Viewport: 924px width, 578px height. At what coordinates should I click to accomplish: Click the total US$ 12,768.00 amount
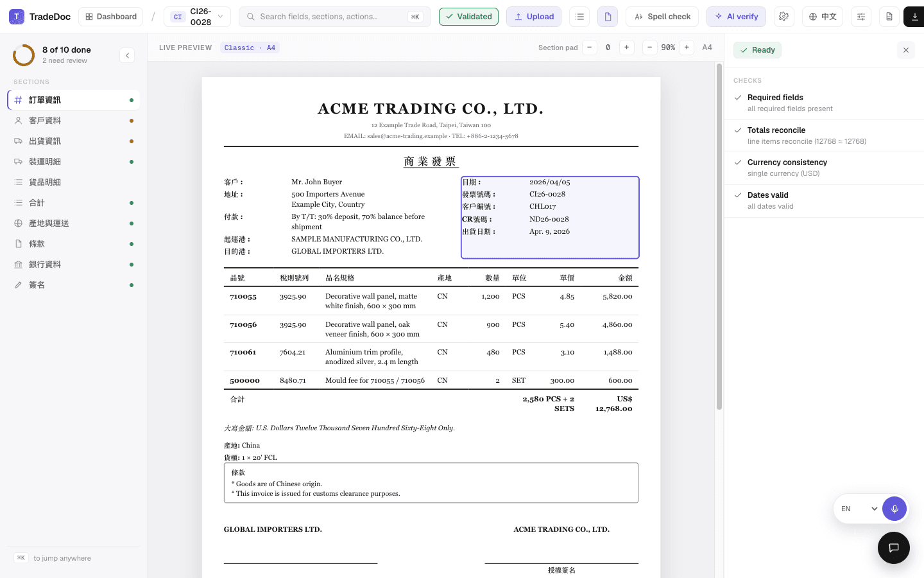pos(614,404)
